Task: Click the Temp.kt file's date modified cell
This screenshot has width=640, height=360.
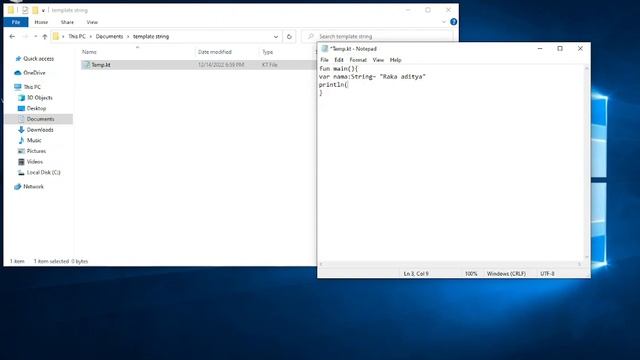Action: [x=221, y=64]
